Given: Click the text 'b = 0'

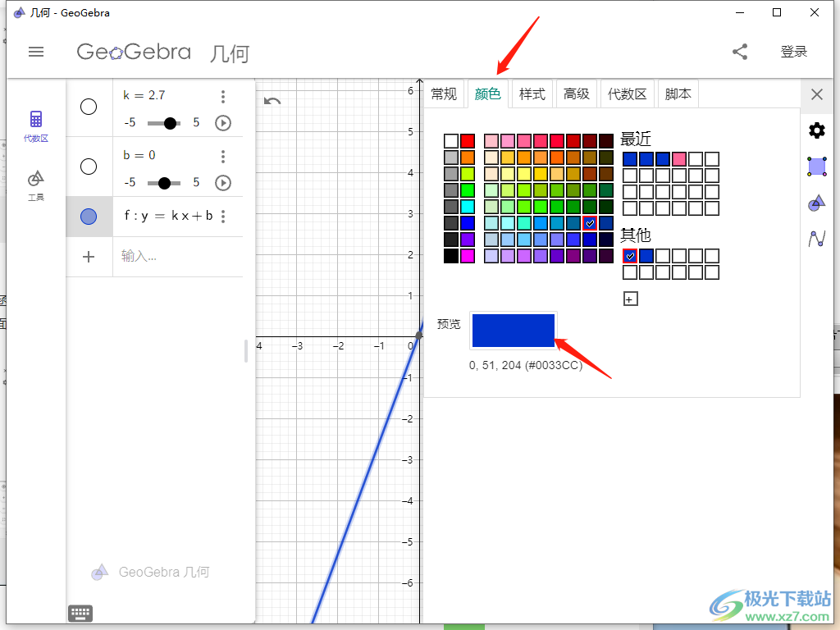Looking at the screenshot, I should 139,155.
